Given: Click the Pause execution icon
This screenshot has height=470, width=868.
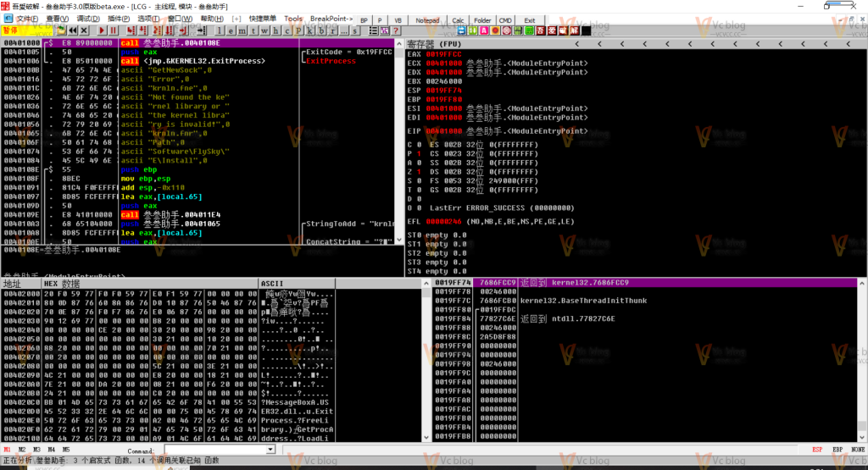Looking at the screenshot, I should 114,30.
